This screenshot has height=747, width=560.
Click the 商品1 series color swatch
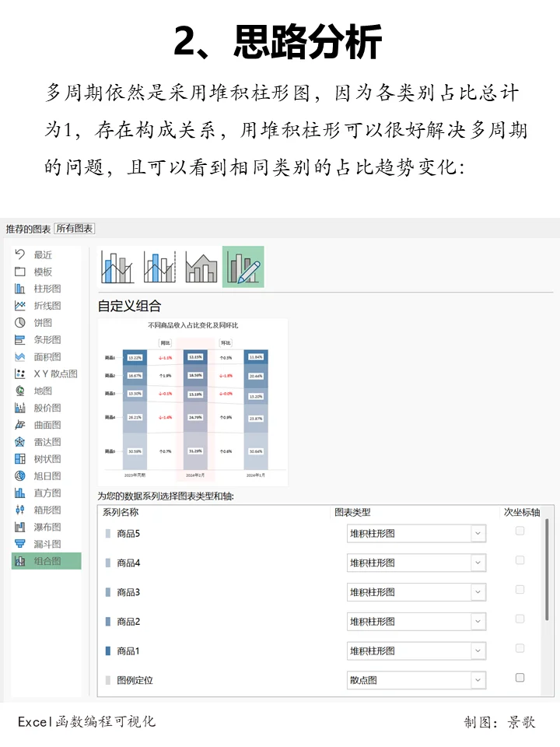(x=107, y=651)
